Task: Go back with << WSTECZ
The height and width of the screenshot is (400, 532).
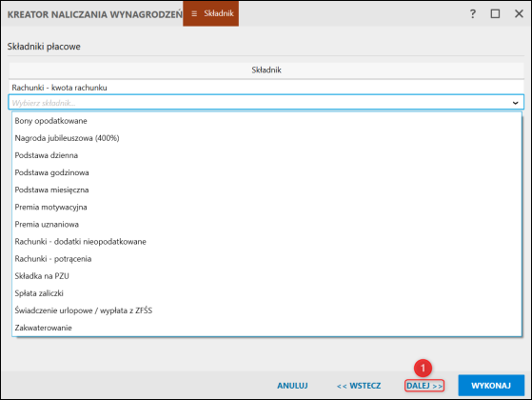Action: coord(359,386)
